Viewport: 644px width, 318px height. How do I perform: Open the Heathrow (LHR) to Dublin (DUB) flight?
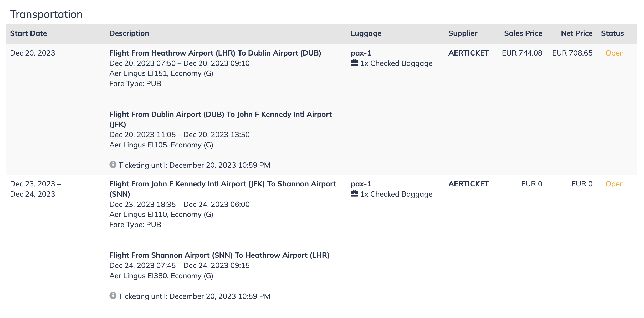(x=215, y=53)
